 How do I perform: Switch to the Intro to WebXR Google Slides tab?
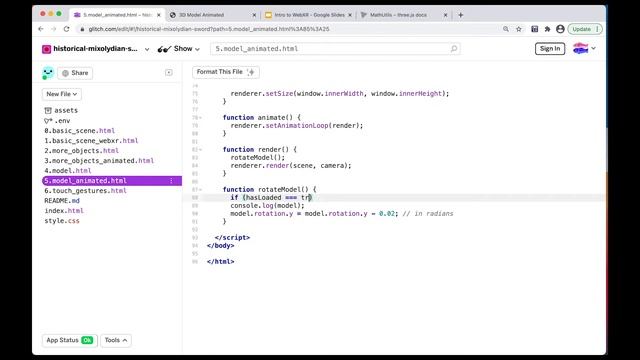[308, 15]
